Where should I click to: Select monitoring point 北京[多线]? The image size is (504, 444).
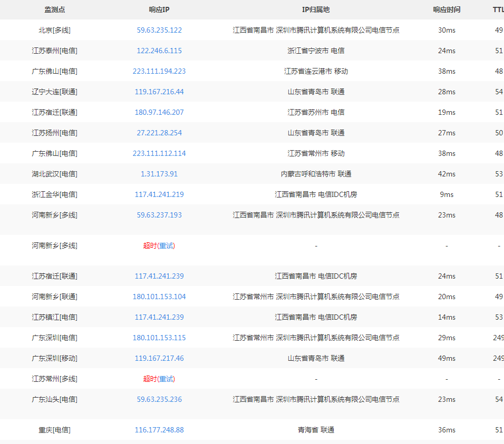[x=55, y=30]
